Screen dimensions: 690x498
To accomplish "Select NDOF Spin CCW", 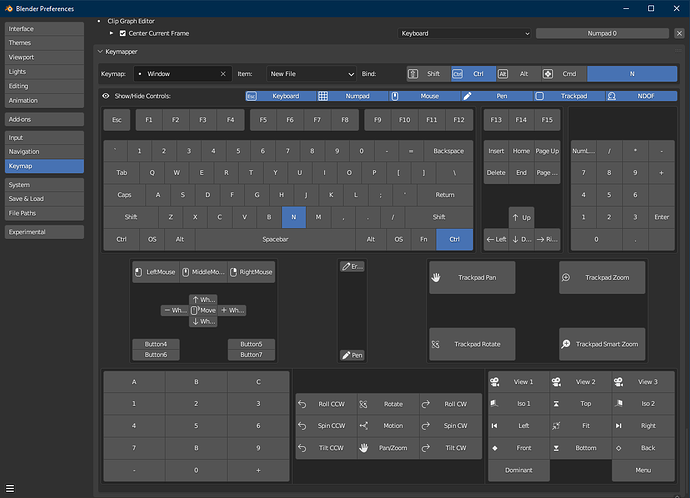I will (x=326, y=426).
